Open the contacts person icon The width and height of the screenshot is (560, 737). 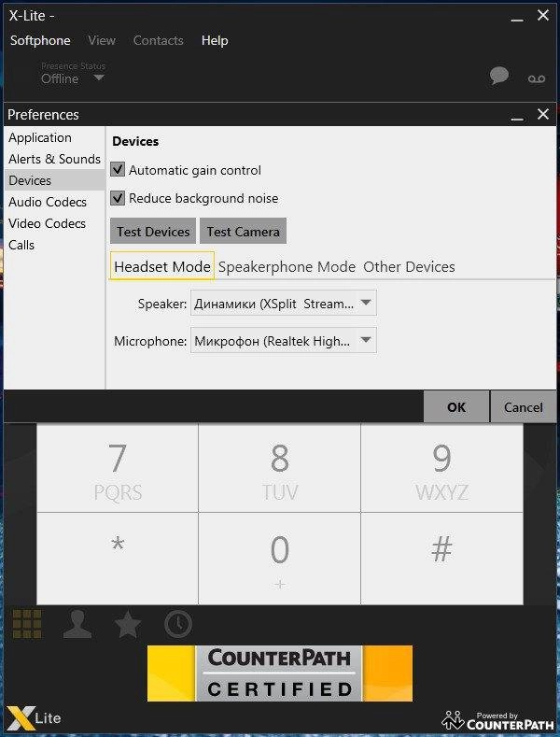(77, 624)
